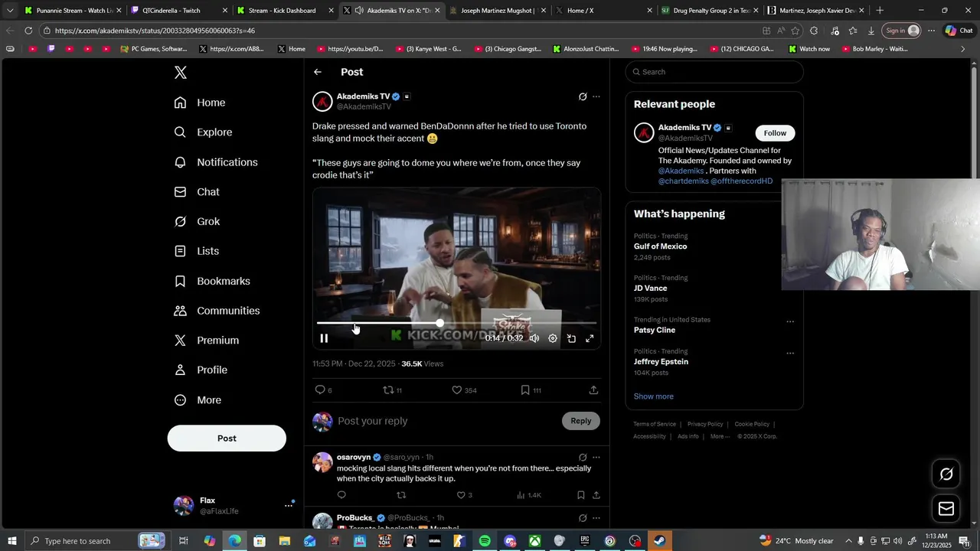Open Terms of Service link
This screenshot has width=980, height=551.
(x=655, y=424)
